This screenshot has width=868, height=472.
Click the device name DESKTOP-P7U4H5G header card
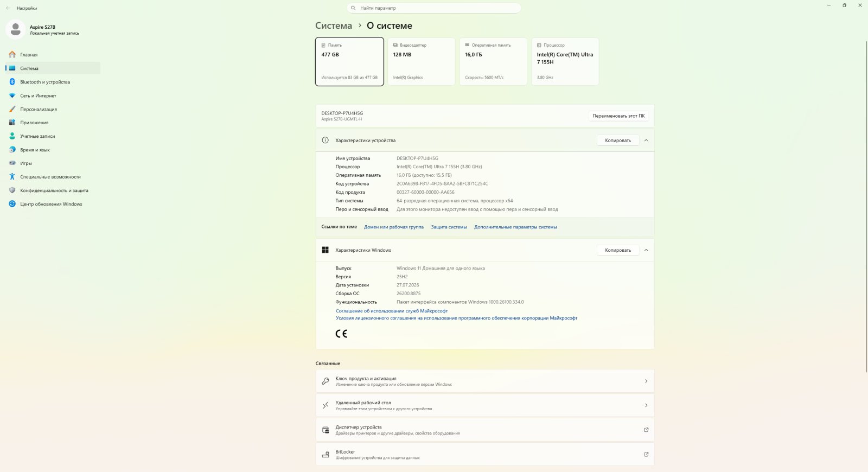pyautogui.click(x=485, y=116)
